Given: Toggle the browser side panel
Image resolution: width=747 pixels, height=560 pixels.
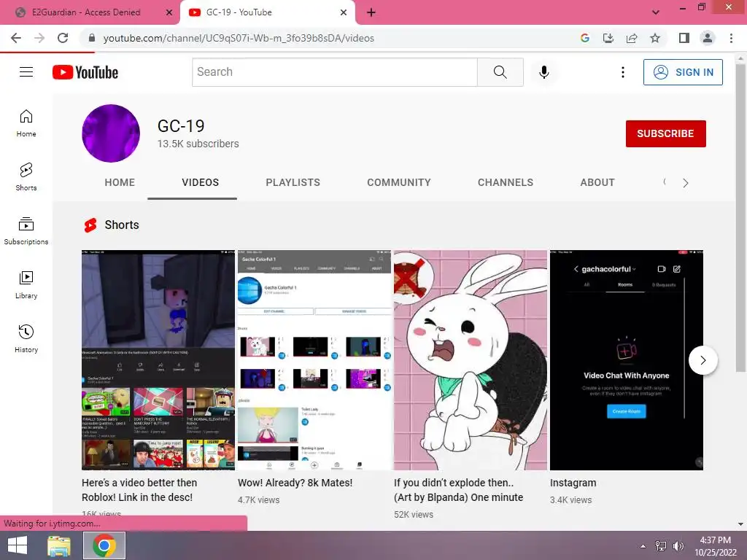Looking at the screenshot, I should pyautogui.click(x=684, y=38).
